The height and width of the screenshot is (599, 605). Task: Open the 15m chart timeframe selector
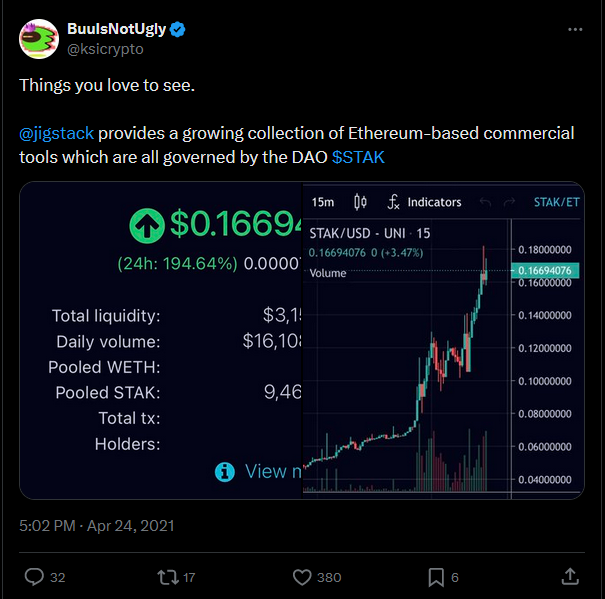tap(323, 202)
